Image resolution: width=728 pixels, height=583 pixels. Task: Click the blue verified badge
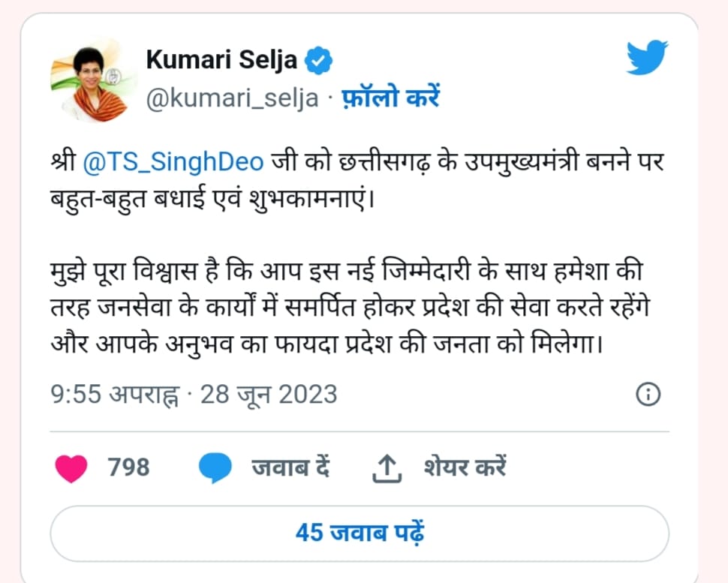tap(318, 61)
